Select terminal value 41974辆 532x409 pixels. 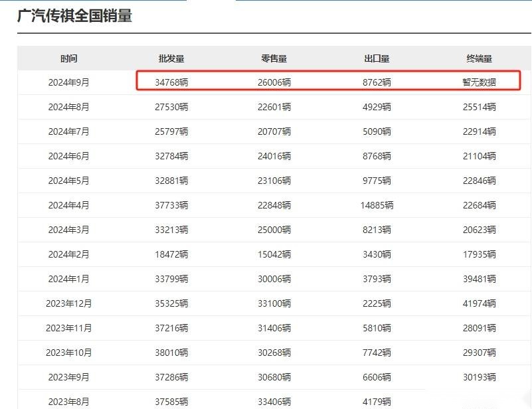coord(480,303)
